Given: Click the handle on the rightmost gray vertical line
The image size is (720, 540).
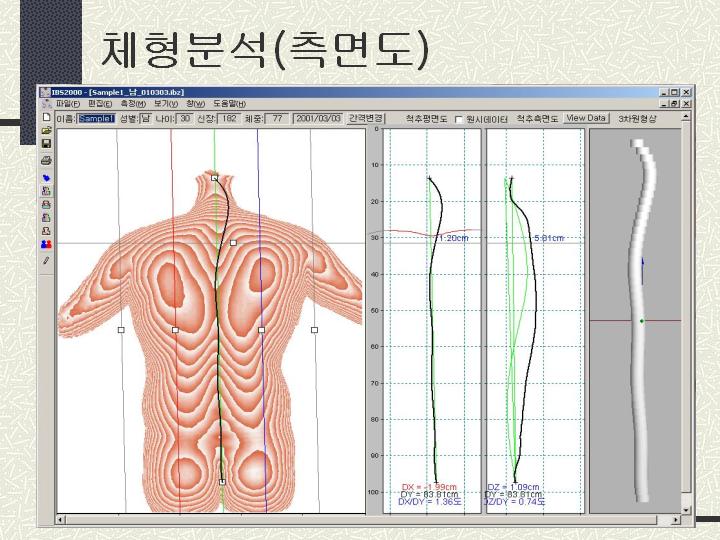Looking at the screenshot, I should pos(315,330).
